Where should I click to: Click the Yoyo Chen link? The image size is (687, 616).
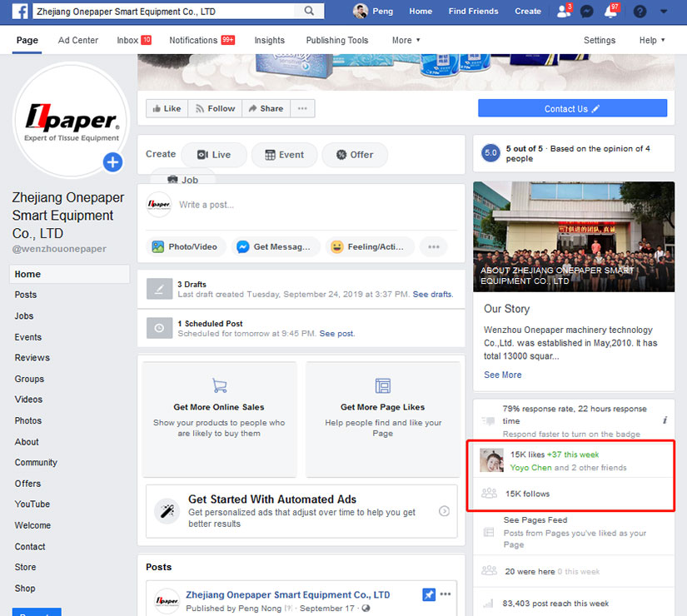pos(530,468)
